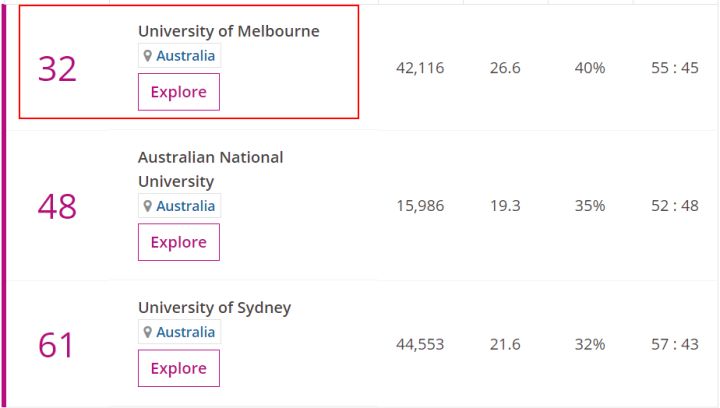Image resolution: width=720 pixels, height=408 pixels.
Task: Select the rank number 48
Action: [x=57, y=207]
